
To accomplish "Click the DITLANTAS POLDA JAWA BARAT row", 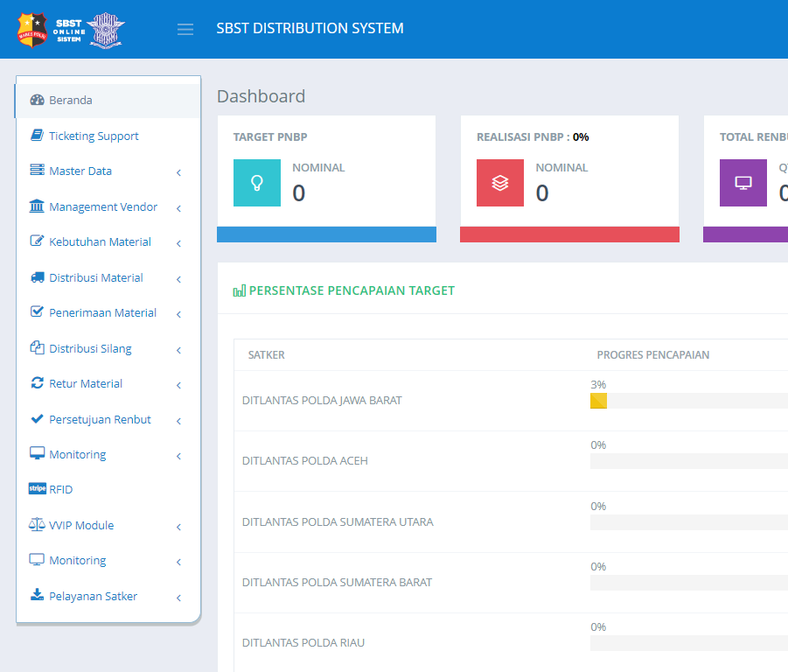I will tap(511, 401).
